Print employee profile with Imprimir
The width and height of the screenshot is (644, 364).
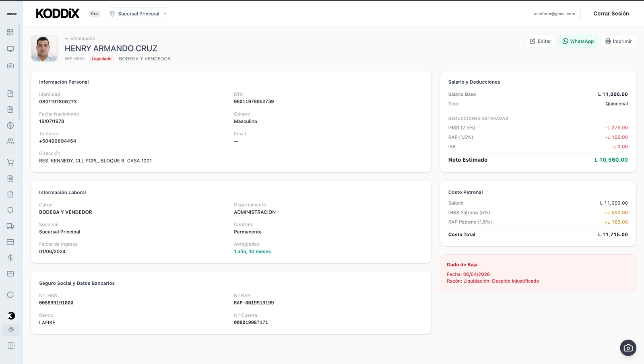(618, 41)
